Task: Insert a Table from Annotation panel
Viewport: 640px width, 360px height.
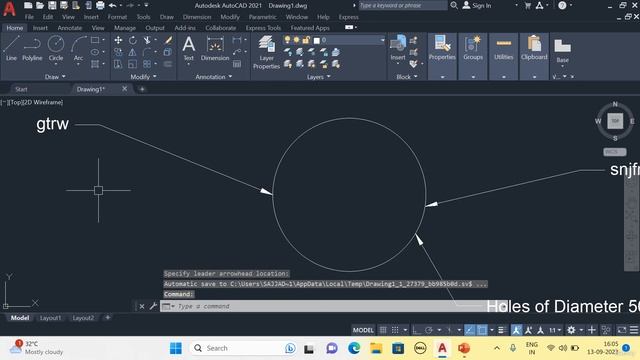Action: (x=237, y=64)
